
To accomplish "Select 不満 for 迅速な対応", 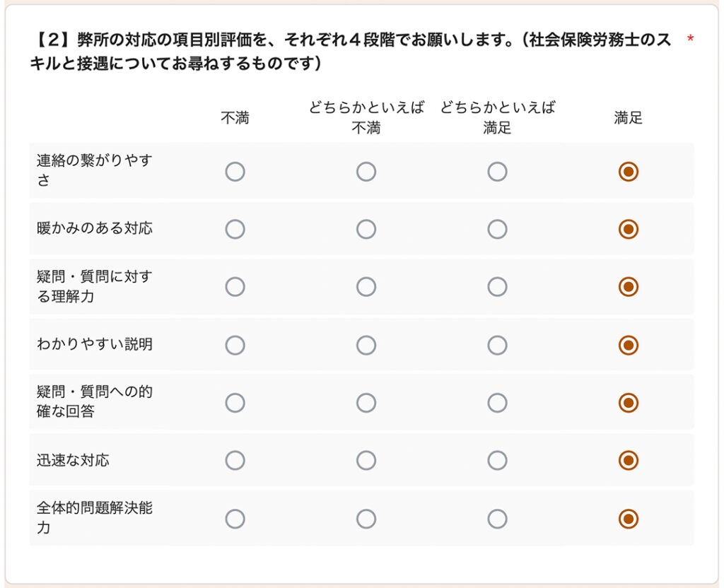I will click(235, 460).
